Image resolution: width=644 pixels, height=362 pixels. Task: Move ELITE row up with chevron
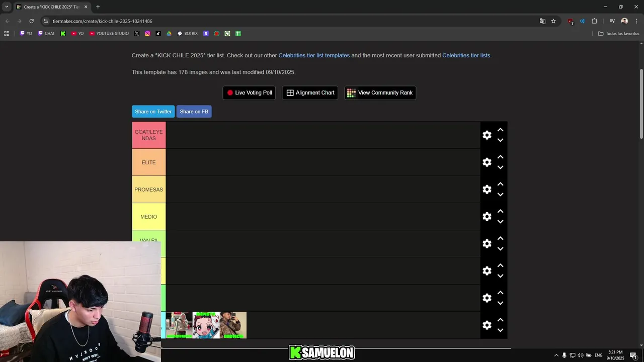click(x=500, y=157)
